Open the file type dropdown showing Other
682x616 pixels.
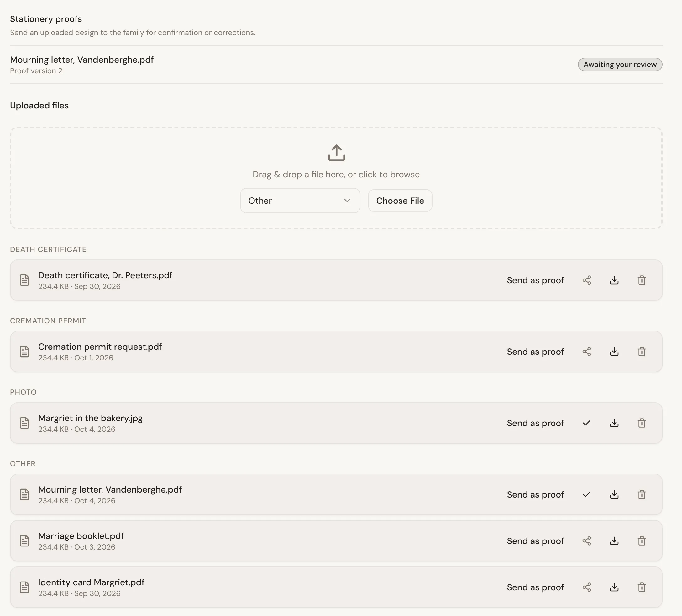[x=300, y=201]
